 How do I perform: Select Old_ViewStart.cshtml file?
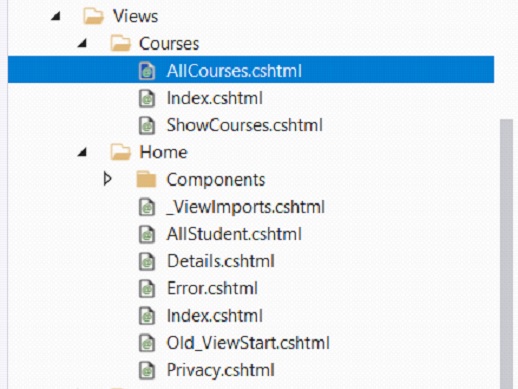(248, 343)
